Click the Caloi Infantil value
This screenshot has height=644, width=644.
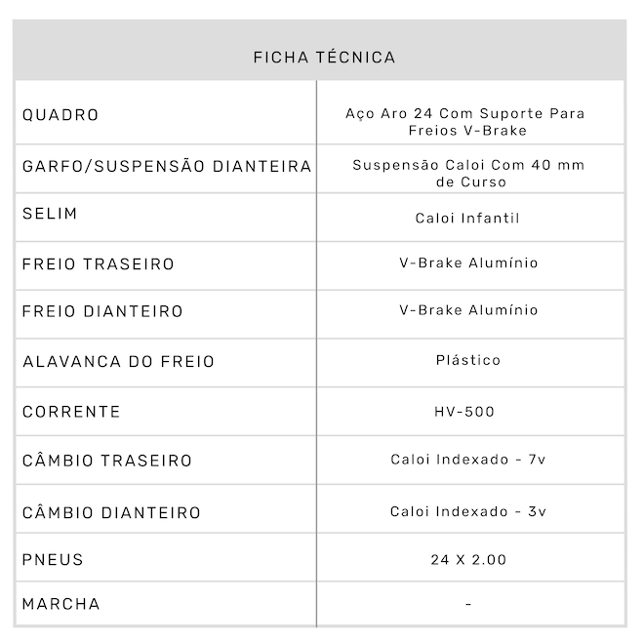(467, 218)
